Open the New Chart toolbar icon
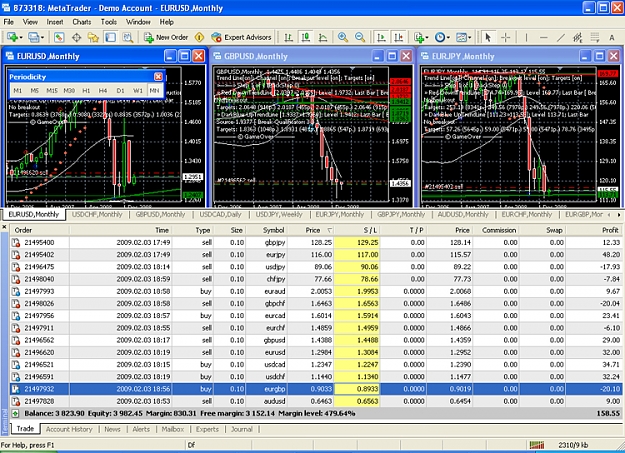The image size is (625, 453). 12,37
